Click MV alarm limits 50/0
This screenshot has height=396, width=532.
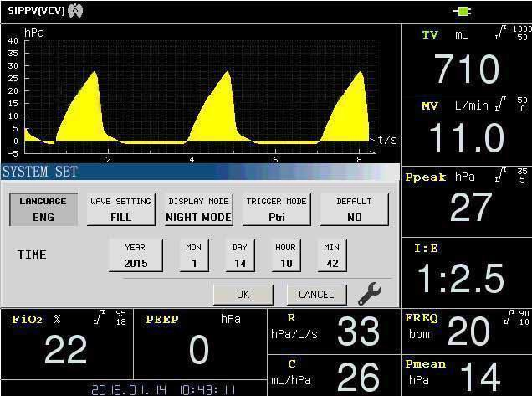(x=523, y=104)
